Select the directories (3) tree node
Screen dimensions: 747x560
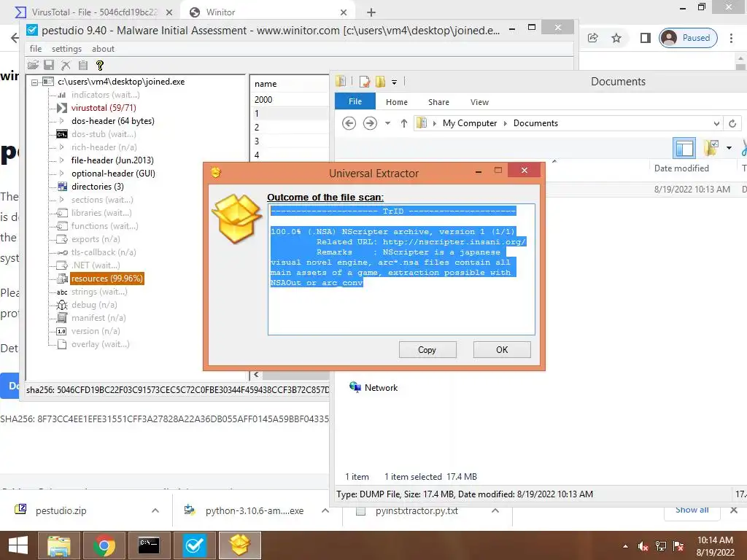tap(97, 187)
